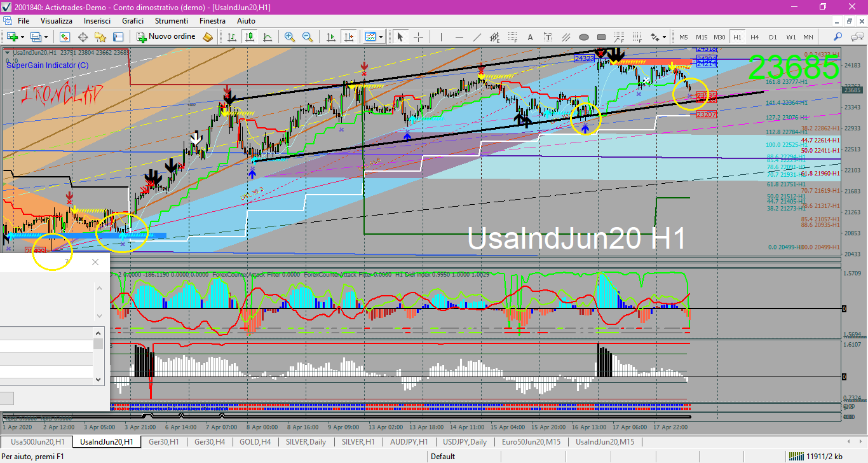
Task: Open the search magnifier icon
Action: (x=838, y=37)
